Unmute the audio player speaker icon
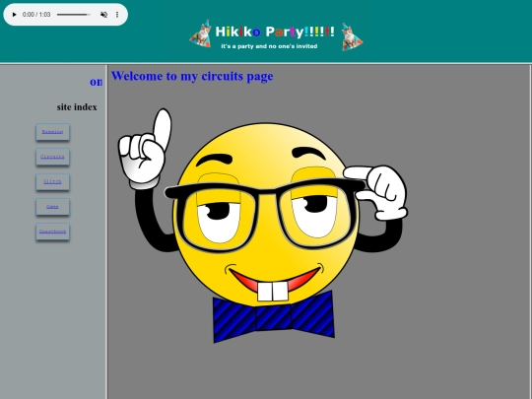Image resolution: width=532 pixels, height=399 pixels. point(103,15)
